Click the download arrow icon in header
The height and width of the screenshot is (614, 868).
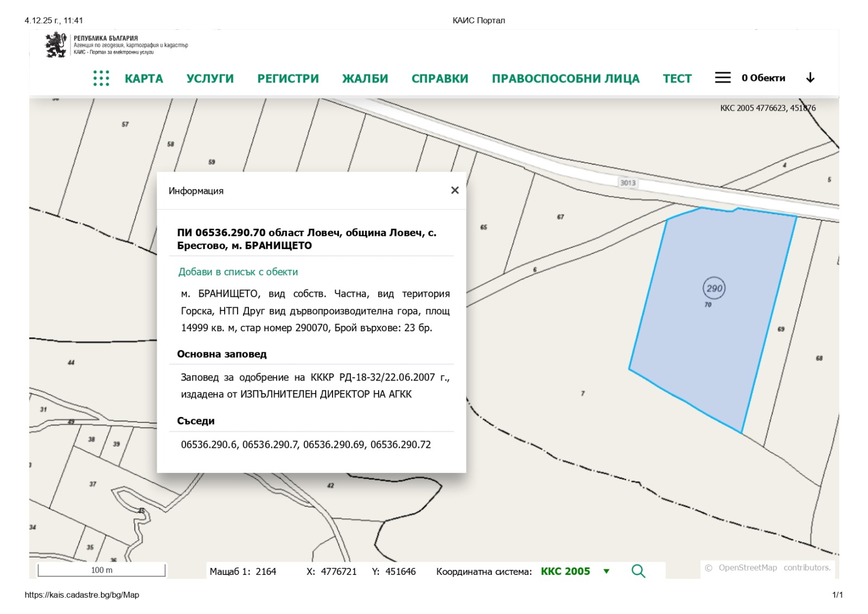[810, 78]
